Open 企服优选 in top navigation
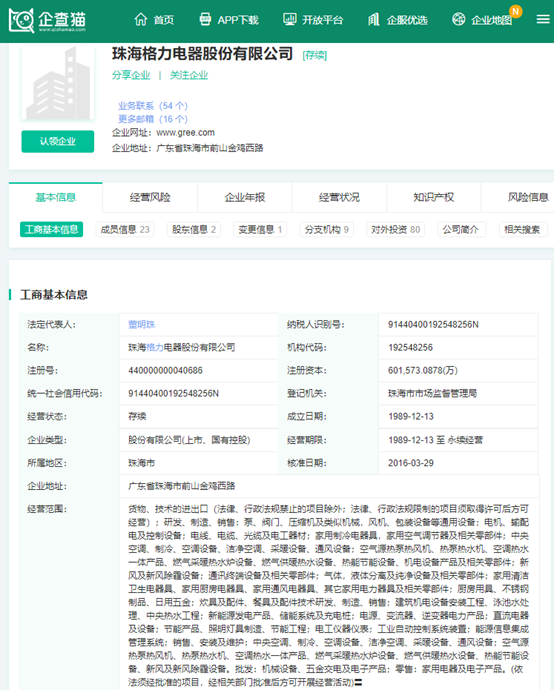554x690 pixels. (x=407, y=20)
